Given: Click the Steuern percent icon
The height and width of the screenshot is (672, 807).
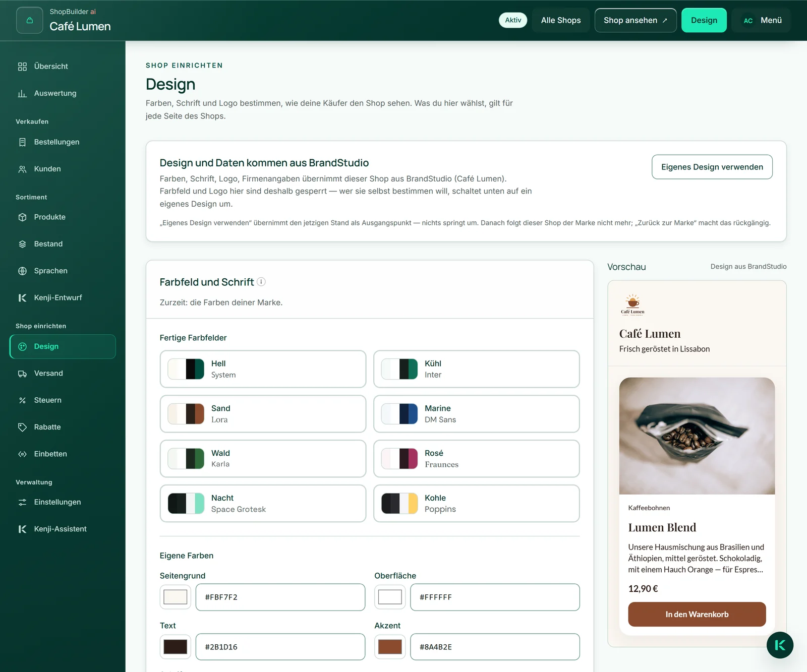Looking at the screenshot, I should 22,400.
